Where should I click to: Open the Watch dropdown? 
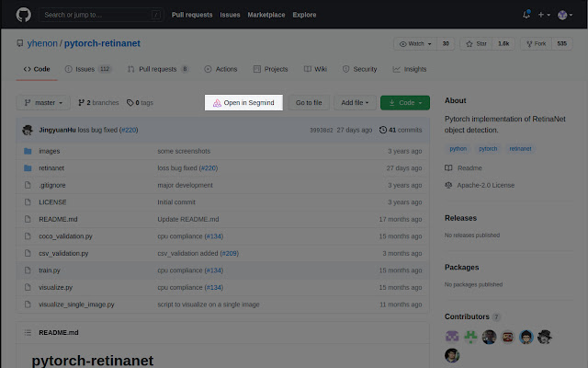click(x=415, y=43)
